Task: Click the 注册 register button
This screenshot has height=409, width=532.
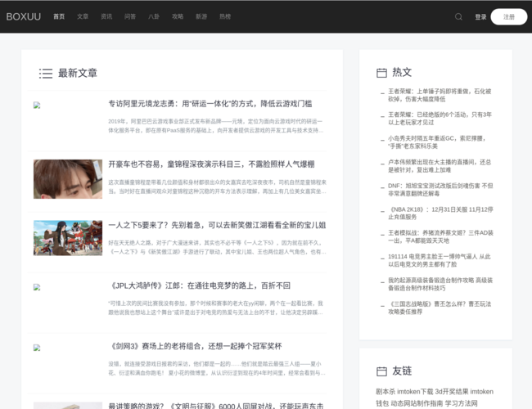Action: tap(509, 16)
